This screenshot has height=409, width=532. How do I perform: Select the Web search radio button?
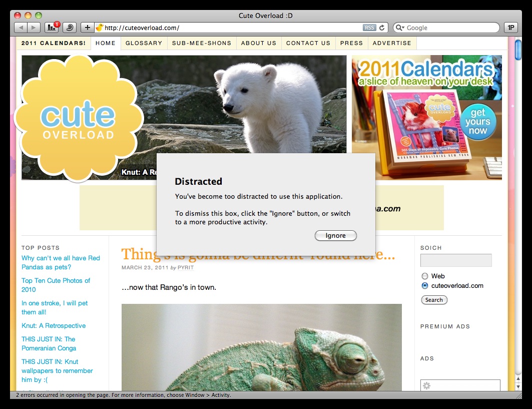tap(425, 276)
